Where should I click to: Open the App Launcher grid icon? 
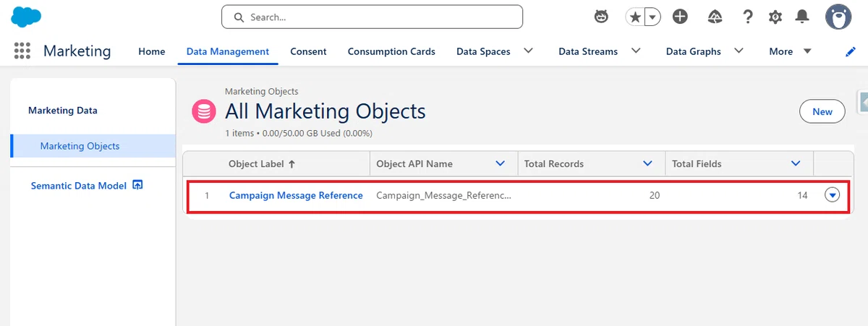pos(22,51)
